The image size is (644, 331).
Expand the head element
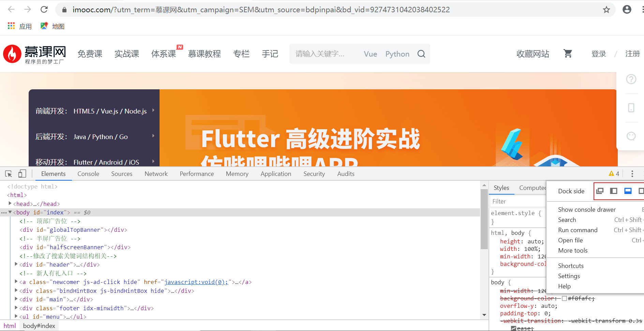(x=10, y=204)
